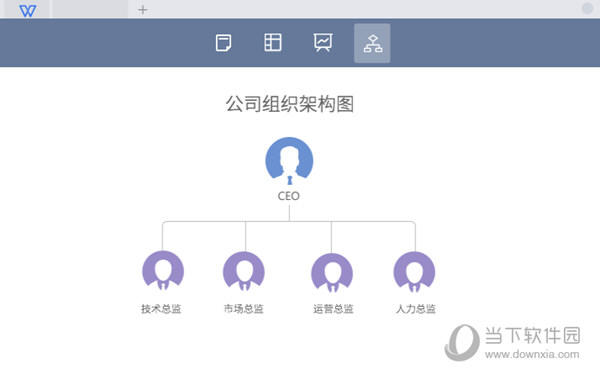The image size is (600, 379).
Task: Click the title 公司组织架构图
Action: (290, 104)
